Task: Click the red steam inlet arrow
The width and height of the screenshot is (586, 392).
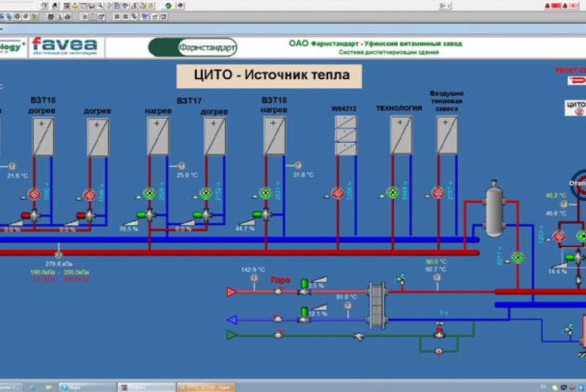Action: coord(231,292)
